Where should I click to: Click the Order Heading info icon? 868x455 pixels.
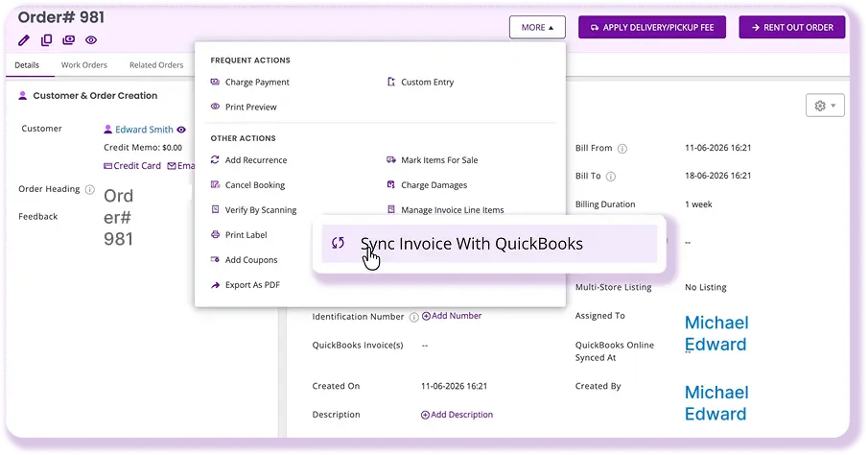pyautogui.click(x=90, y=189)
